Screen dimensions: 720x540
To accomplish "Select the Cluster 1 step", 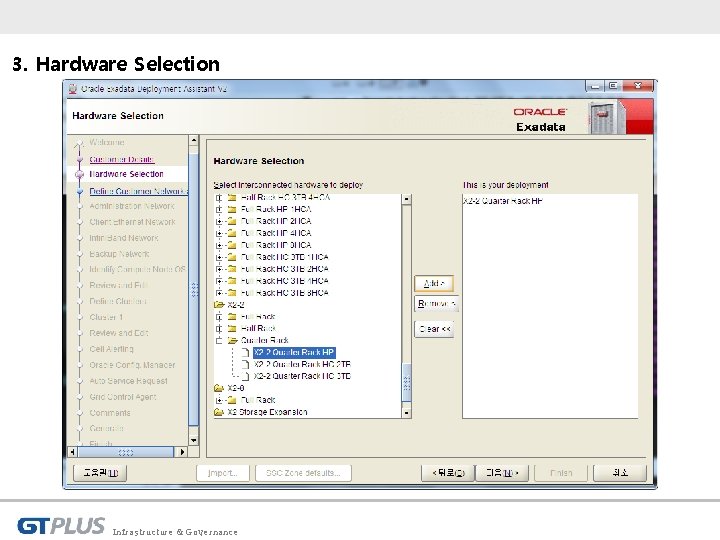I will pos(106,317).
